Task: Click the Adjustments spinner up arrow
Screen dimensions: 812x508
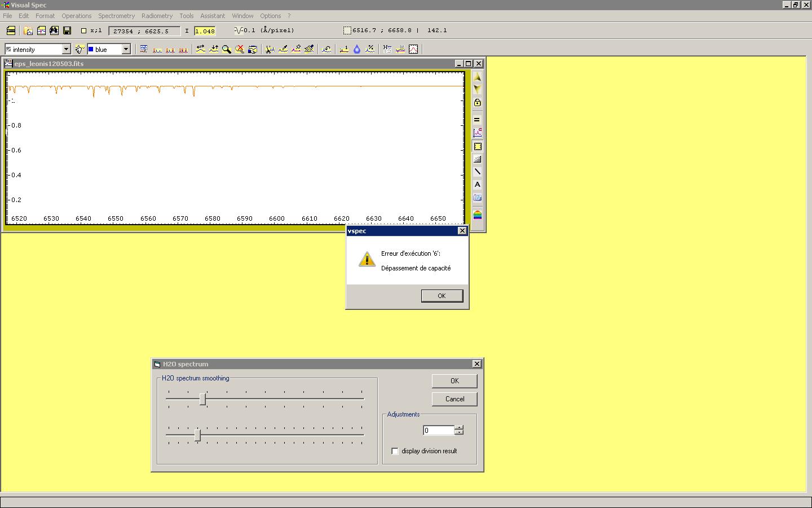Action: (459, 428)
